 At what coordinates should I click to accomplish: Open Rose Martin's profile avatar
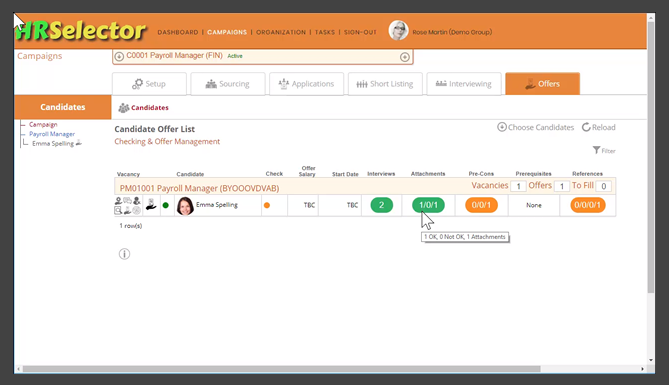pos(398,31)
